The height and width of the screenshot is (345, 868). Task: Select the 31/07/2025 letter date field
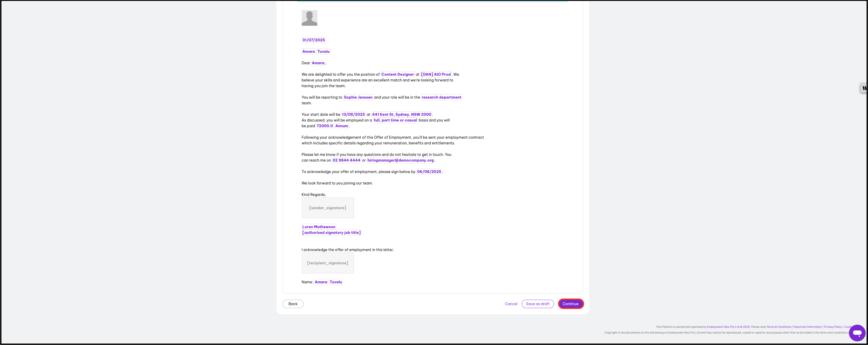pyautogui.click(x=313, y=40)
